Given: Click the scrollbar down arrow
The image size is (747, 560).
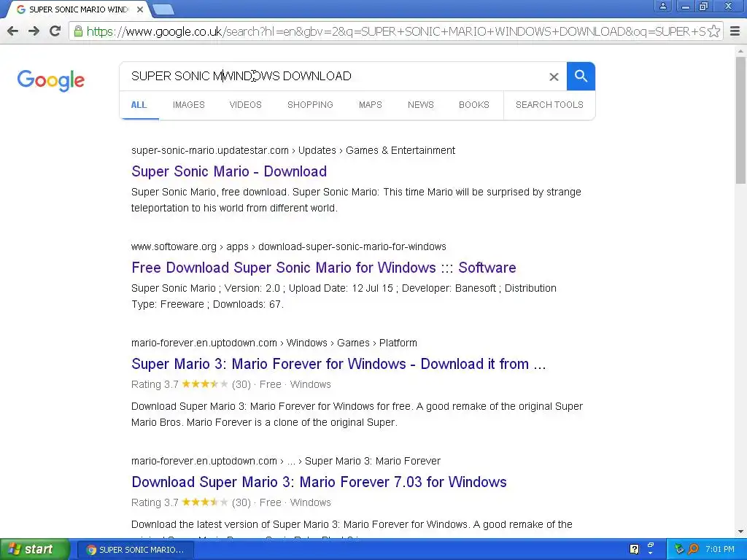Looking at the screenshot, I should click(x=741, y=532).
